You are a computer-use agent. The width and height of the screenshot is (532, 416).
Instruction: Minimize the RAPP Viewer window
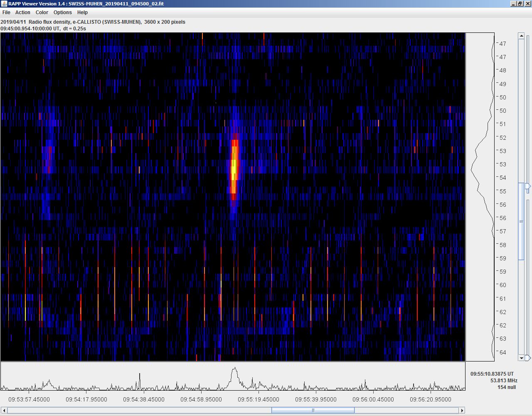(513, 4)
